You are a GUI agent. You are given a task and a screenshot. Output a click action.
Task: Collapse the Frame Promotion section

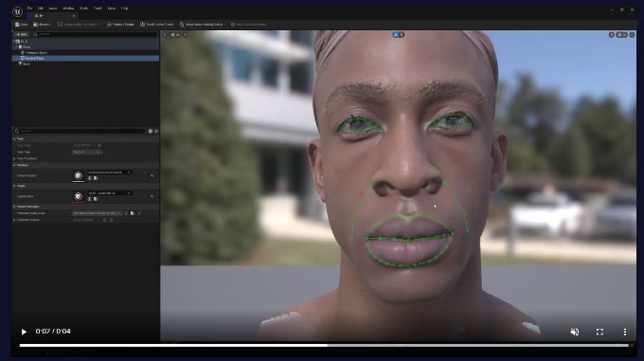pos(14,207)
